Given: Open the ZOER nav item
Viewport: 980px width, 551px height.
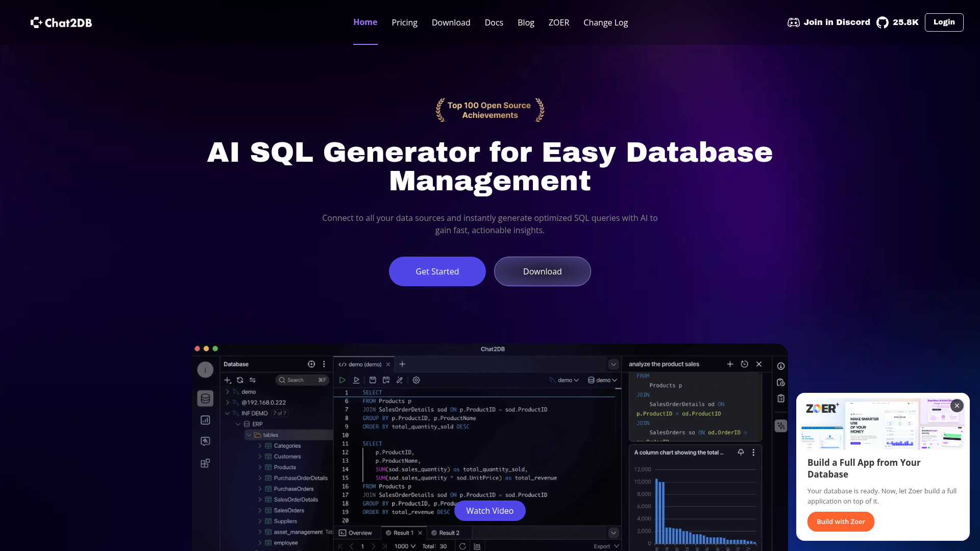Looking at the screenshot, I should 558,22.
